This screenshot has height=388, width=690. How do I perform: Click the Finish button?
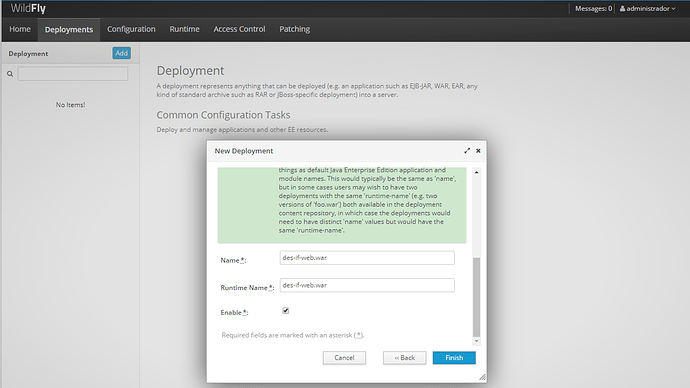pyautogui.click(x=454, y=358)
